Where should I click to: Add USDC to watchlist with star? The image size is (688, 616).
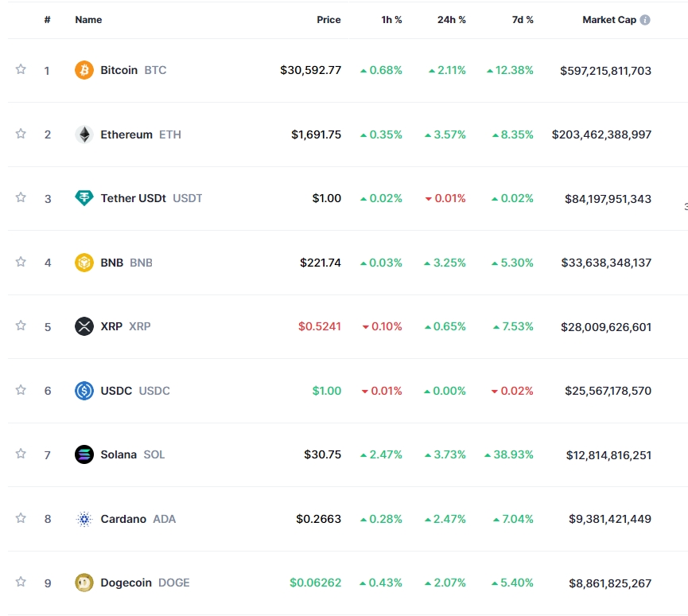pyautogui.click(x=21, y=390)
